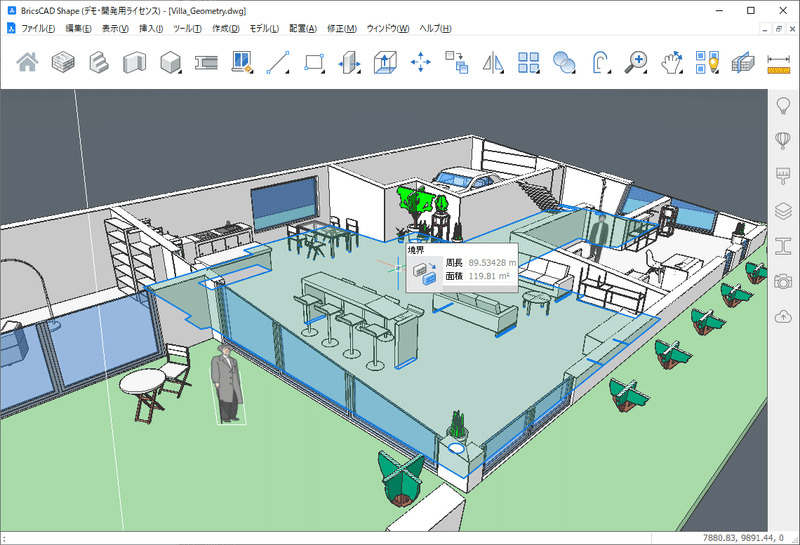This screenshot has width=800, height=545.
Task: Open the lightbulb tips panel
Action: point(783,106)
